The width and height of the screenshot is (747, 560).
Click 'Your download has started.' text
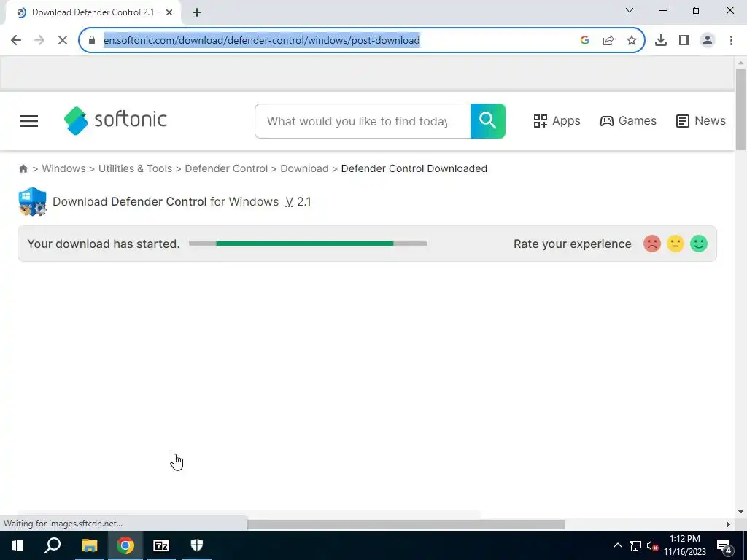point(104,244)
